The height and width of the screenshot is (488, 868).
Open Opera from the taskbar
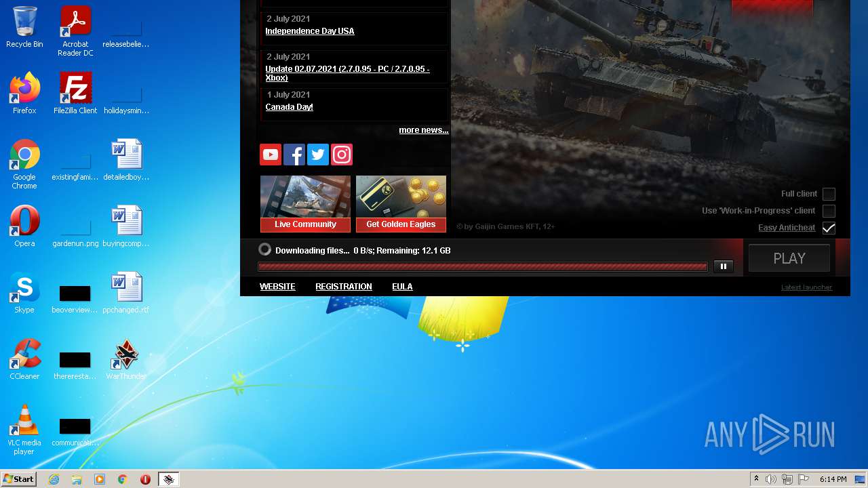coord(145,479)
